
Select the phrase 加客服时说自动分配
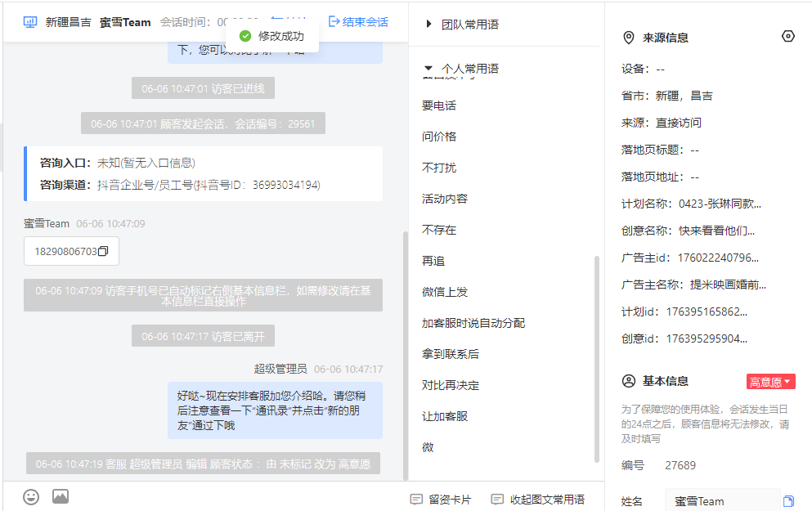point(473,323)
